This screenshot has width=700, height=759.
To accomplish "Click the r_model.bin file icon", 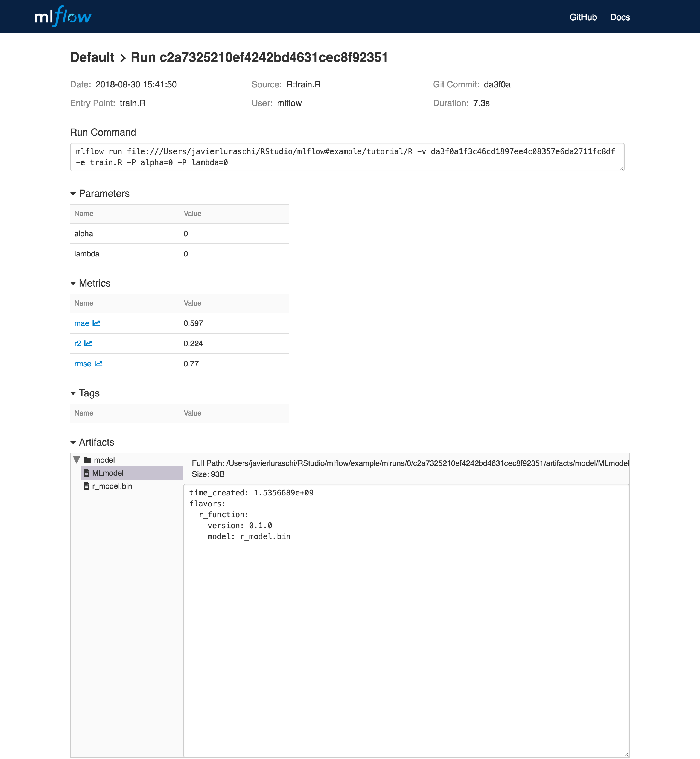I will pyautogui.click(x=86, y=486).
